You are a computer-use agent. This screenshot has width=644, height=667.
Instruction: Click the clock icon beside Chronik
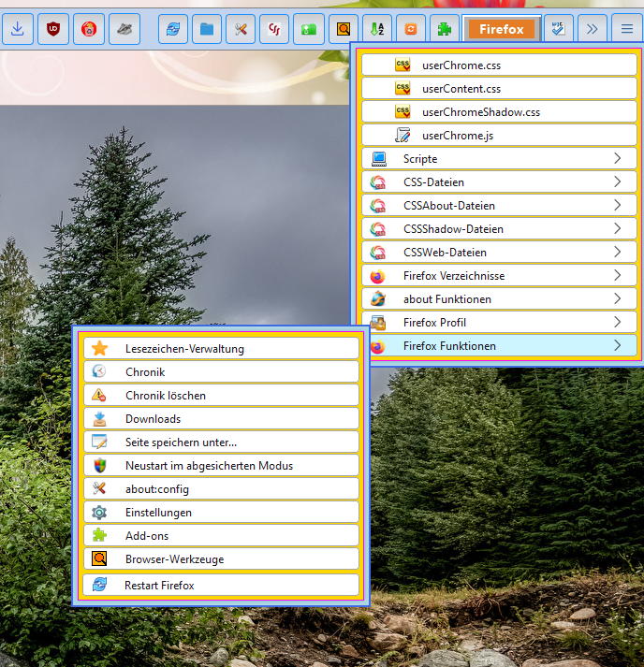[99, 371]
